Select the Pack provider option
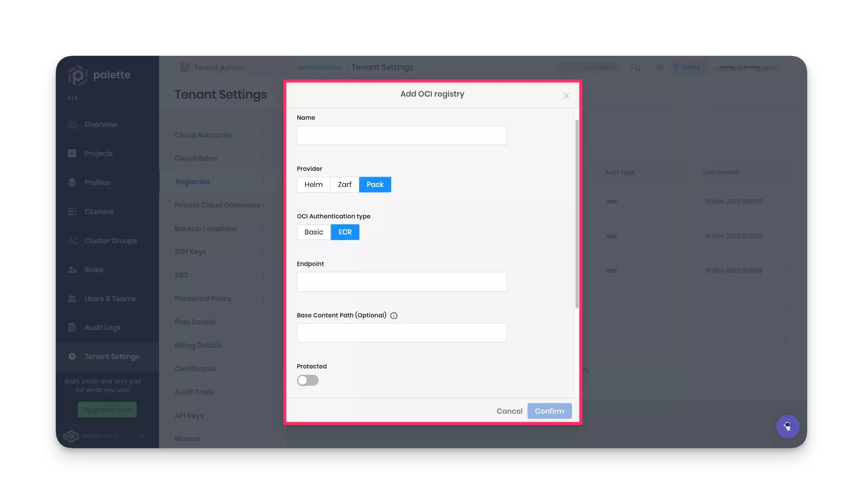The image size is (863, 504). (x=375, y=184)
